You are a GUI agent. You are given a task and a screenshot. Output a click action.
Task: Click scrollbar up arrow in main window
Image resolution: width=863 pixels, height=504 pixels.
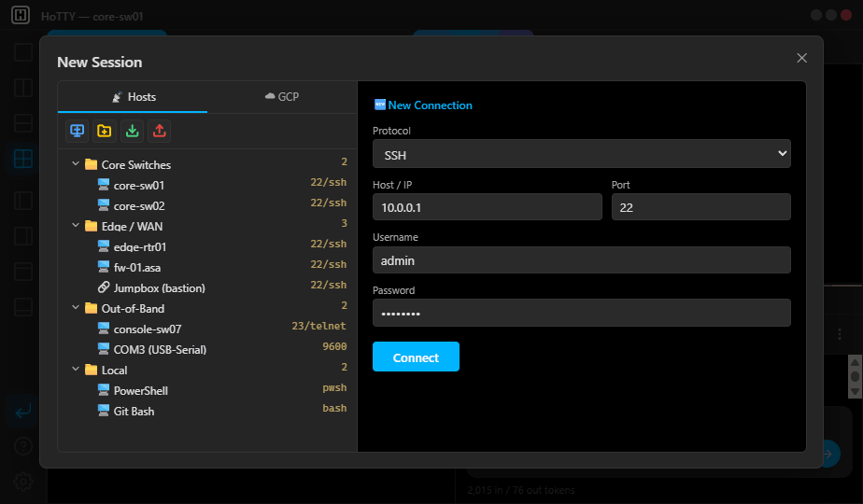pyautogui.click(x=855, y=362)
